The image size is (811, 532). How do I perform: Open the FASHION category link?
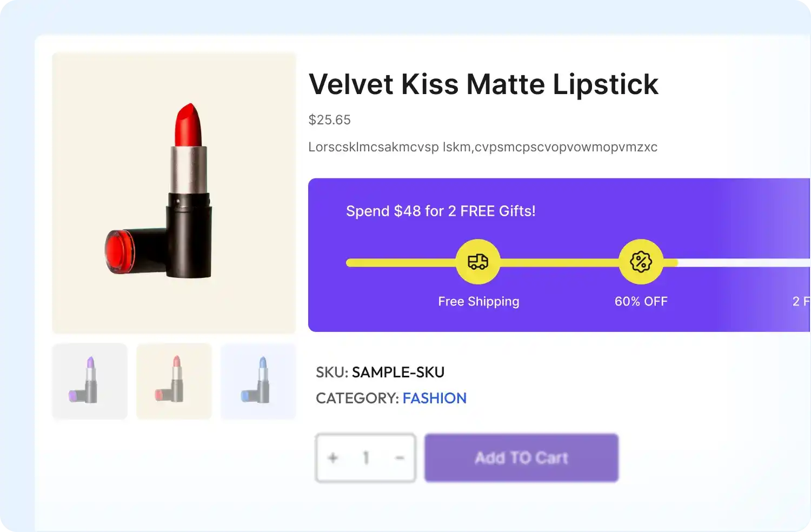[x=434, y=398]
